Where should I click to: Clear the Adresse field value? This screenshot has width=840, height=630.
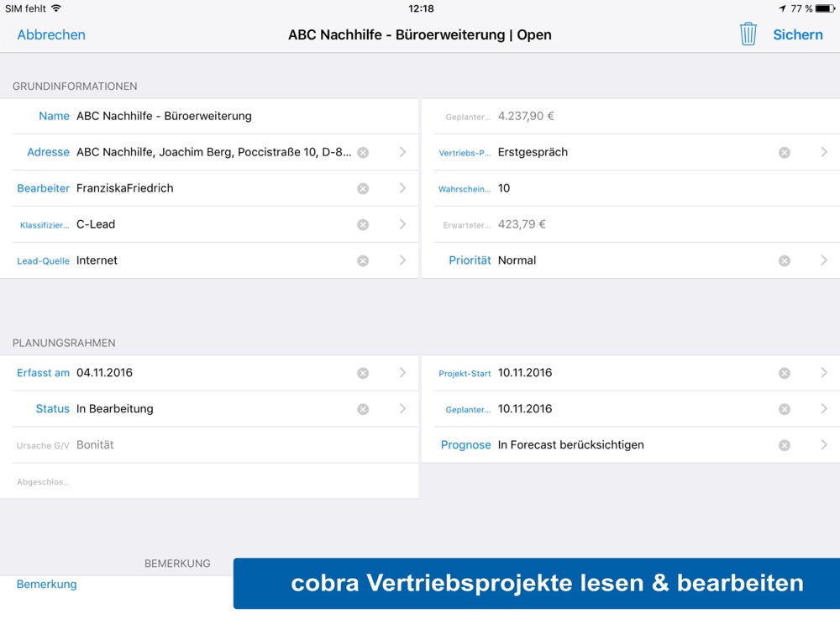tap(363, 153)
